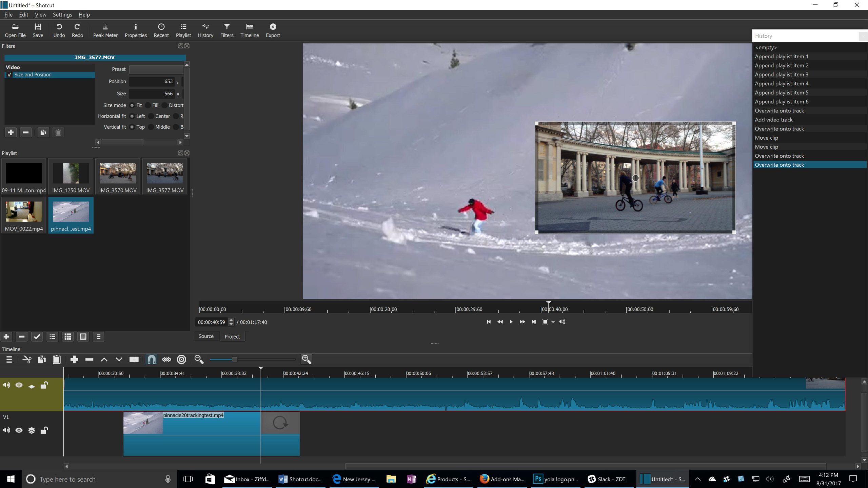Hide the V1 track using its eye icon
The height and width of the screenshot is (488, 868).
[19, 430]
